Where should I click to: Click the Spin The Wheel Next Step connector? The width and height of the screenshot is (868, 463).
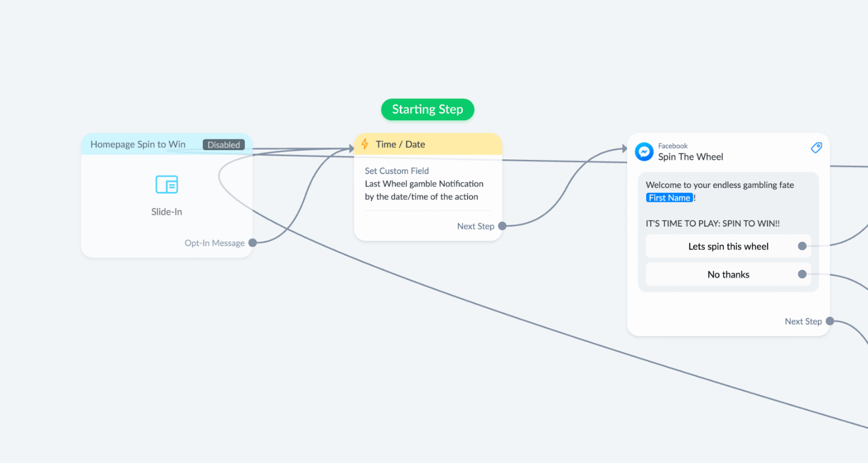(829, 321)
